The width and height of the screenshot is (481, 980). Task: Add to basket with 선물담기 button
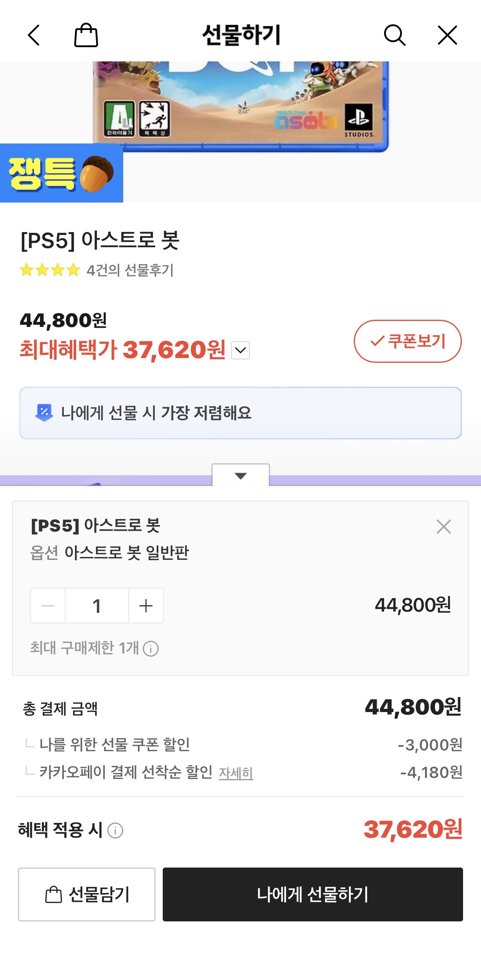pos(87,894)
